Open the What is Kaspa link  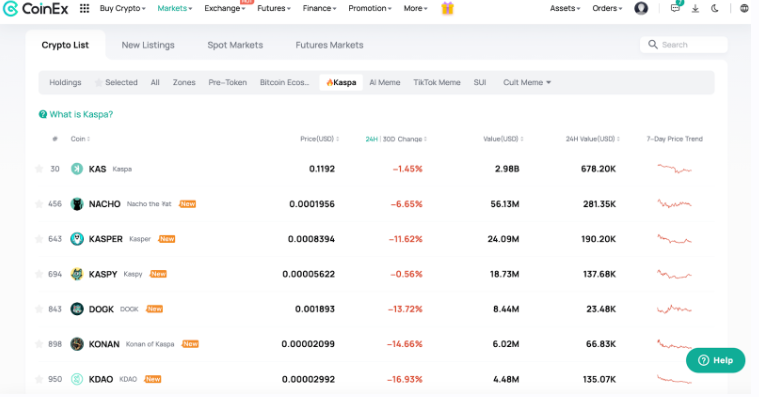point(81,114)
